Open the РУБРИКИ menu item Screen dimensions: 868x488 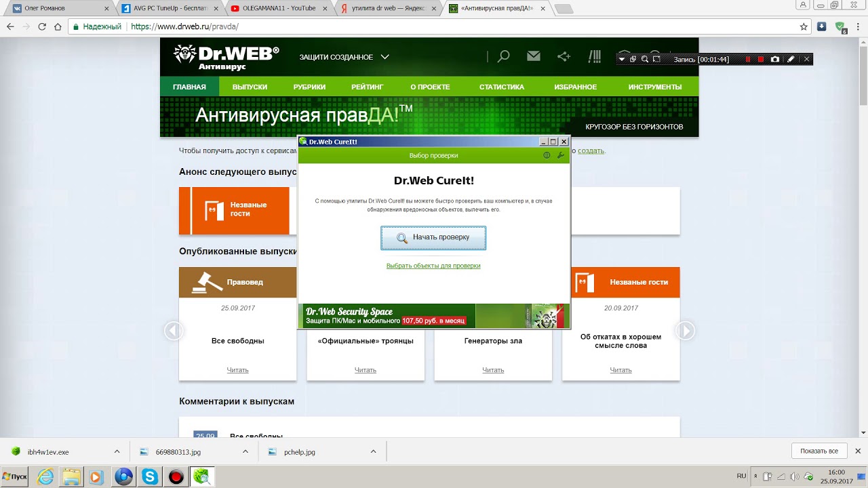pos(309,87)
